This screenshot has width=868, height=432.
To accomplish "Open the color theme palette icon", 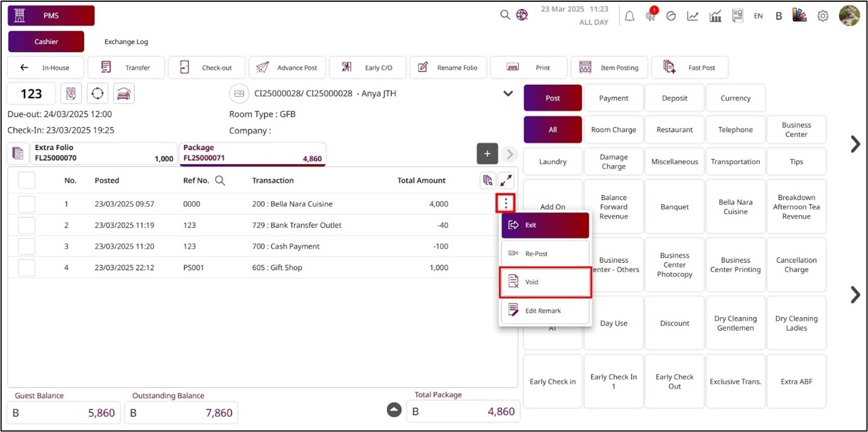I will coord(800,16).
